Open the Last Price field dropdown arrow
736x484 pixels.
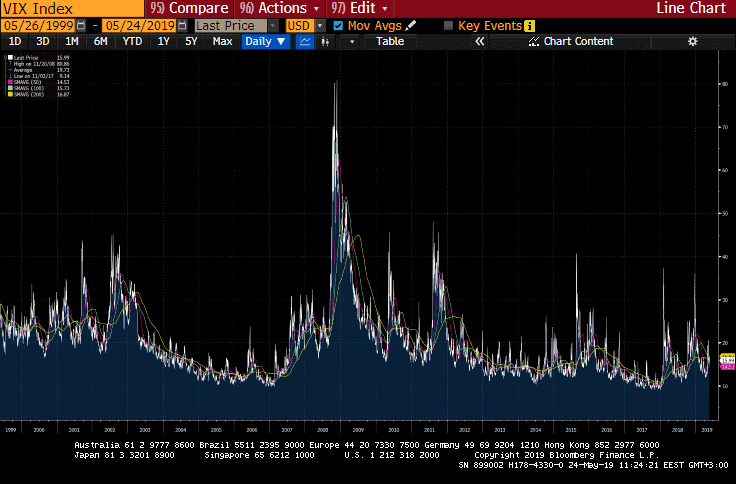point(273,26)
